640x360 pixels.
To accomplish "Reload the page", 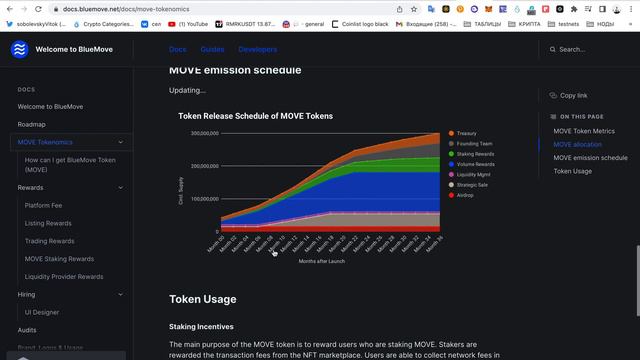I will tap(38, 9).
